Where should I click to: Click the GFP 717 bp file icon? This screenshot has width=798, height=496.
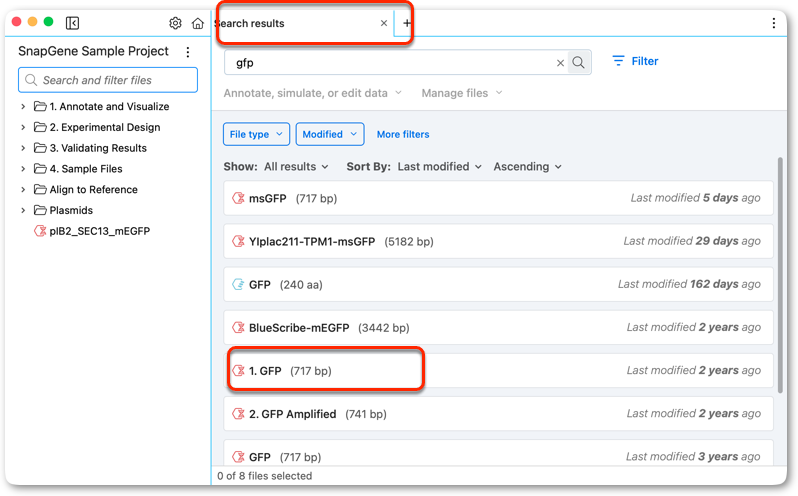point(238,457)
